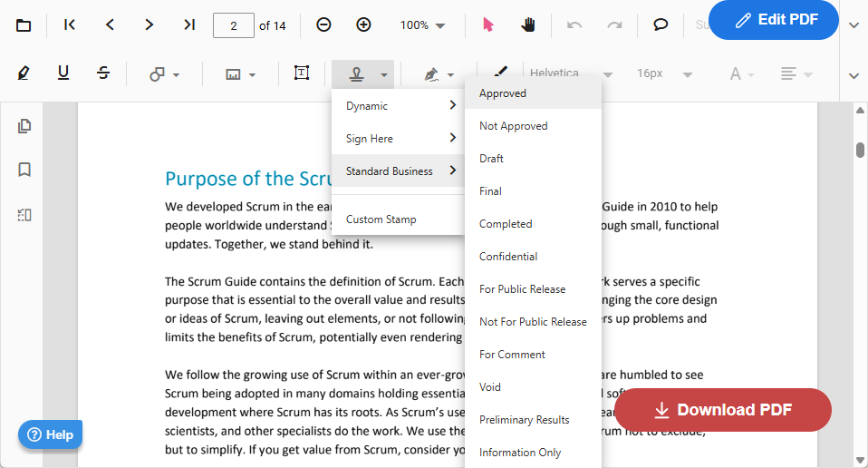
Task: Expand the shapes tool dropdown
Action: point(164,74)
